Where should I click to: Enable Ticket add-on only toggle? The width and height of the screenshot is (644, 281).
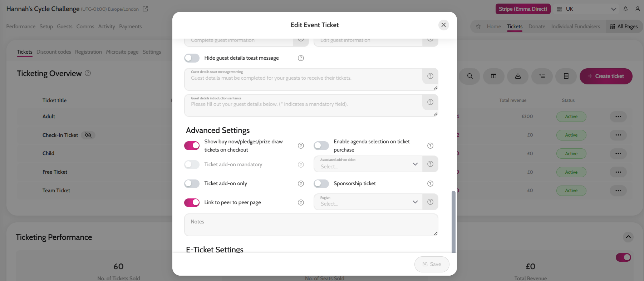(x=192, y=183)
